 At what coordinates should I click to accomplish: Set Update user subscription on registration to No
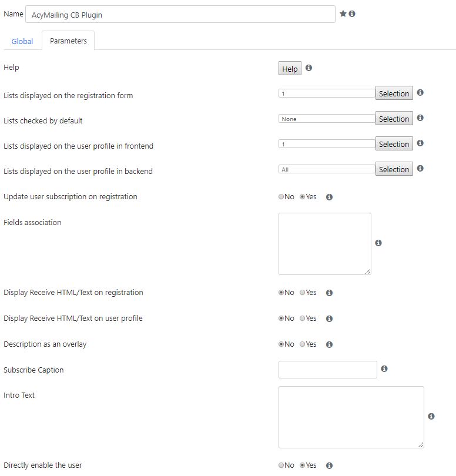click(x=281, y=197)
